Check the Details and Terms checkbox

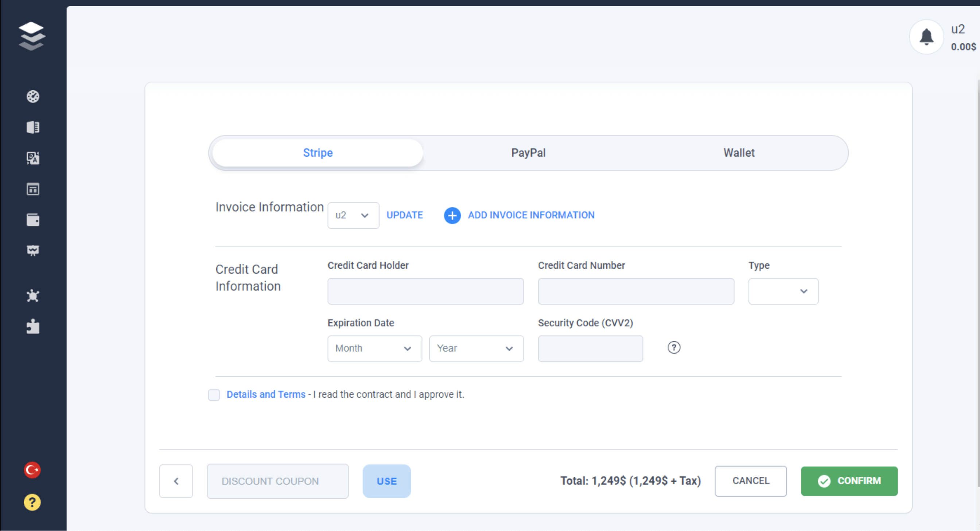(x=214, y=394)
